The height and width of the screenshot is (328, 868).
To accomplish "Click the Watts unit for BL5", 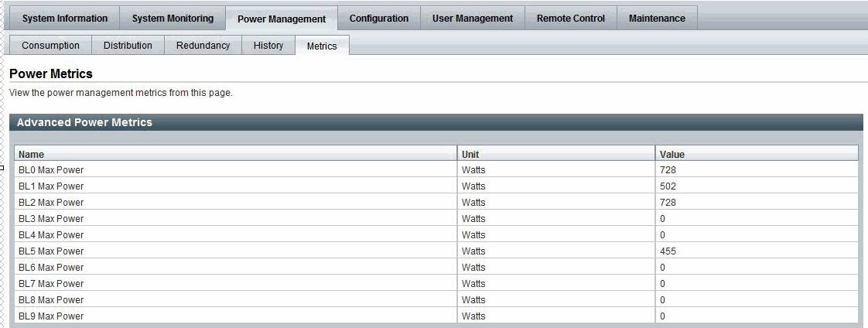I will tap(473, 251).
